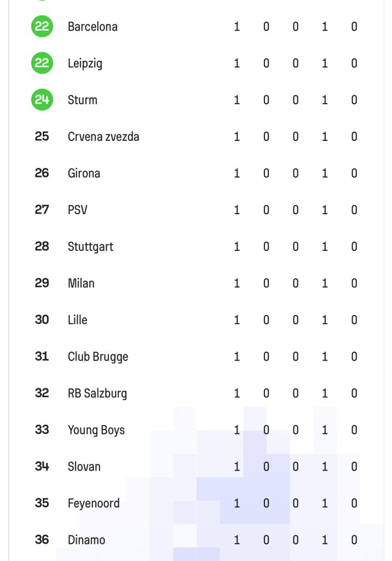The image size is (392, 561).
Task: Open Slovan team entry
Action: tap(84, 467)
